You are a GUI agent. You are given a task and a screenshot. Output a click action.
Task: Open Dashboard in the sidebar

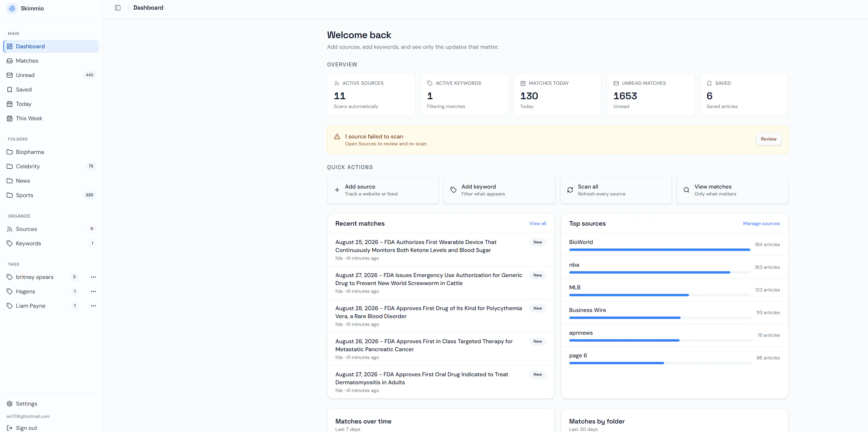click(51, 46)
